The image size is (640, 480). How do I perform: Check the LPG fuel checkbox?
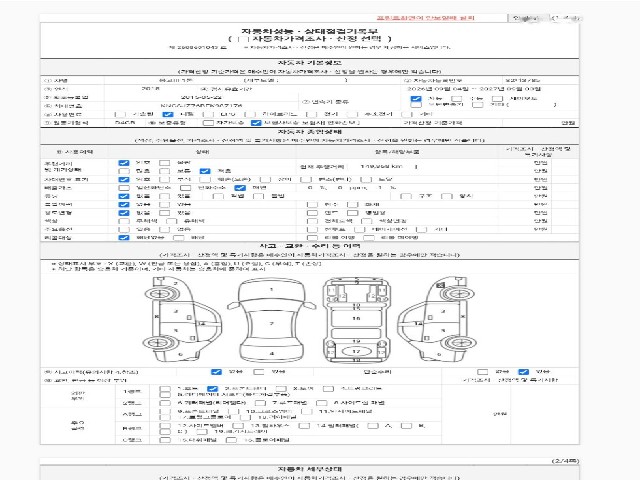[208, 114]
